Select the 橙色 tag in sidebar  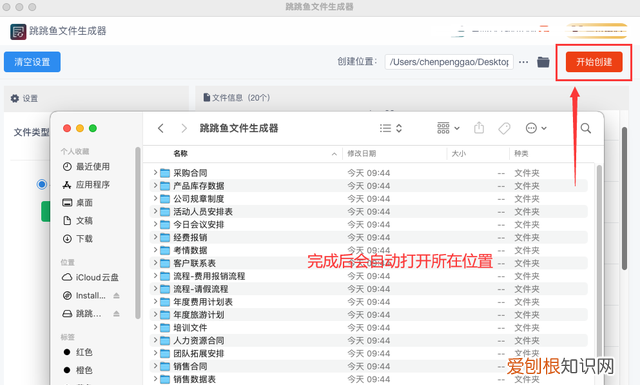[78, 370]
